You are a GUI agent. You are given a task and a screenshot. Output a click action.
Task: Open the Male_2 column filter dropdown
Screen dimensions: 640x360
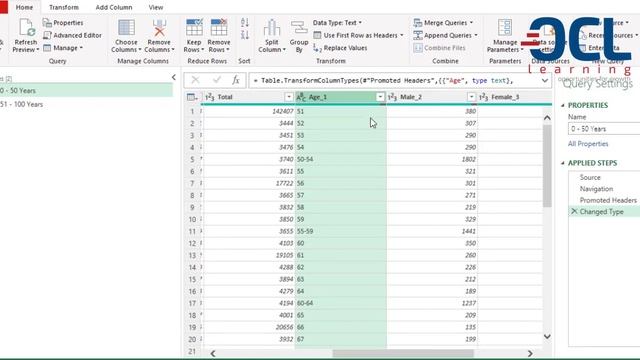(471, 97)
